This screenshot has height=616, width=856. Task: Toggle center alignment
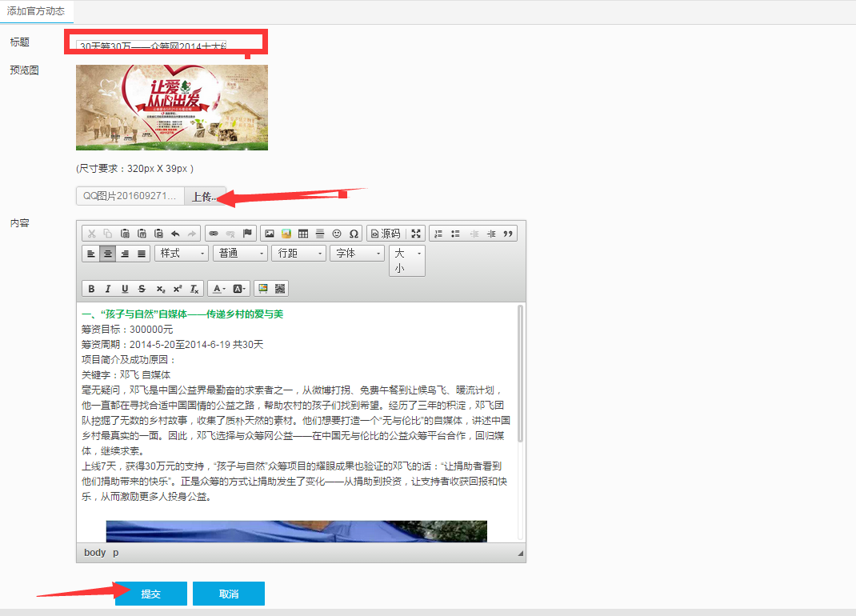point(108,254)
